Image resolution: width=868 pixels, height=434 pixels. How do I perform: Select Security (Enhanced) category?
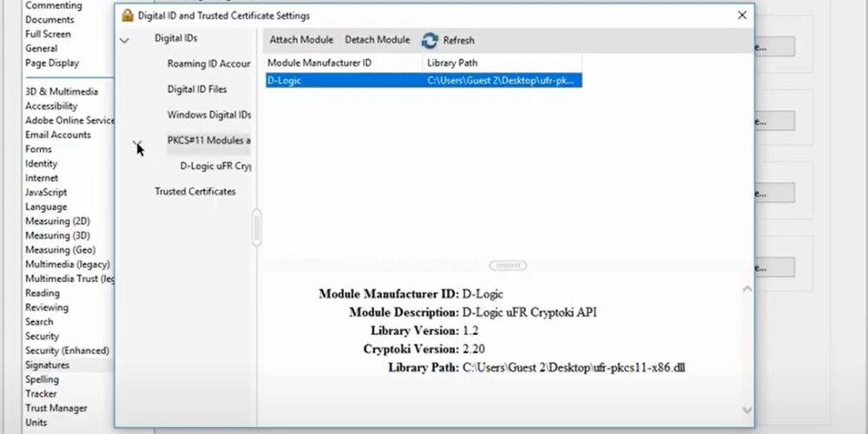[x=67, y=351]
